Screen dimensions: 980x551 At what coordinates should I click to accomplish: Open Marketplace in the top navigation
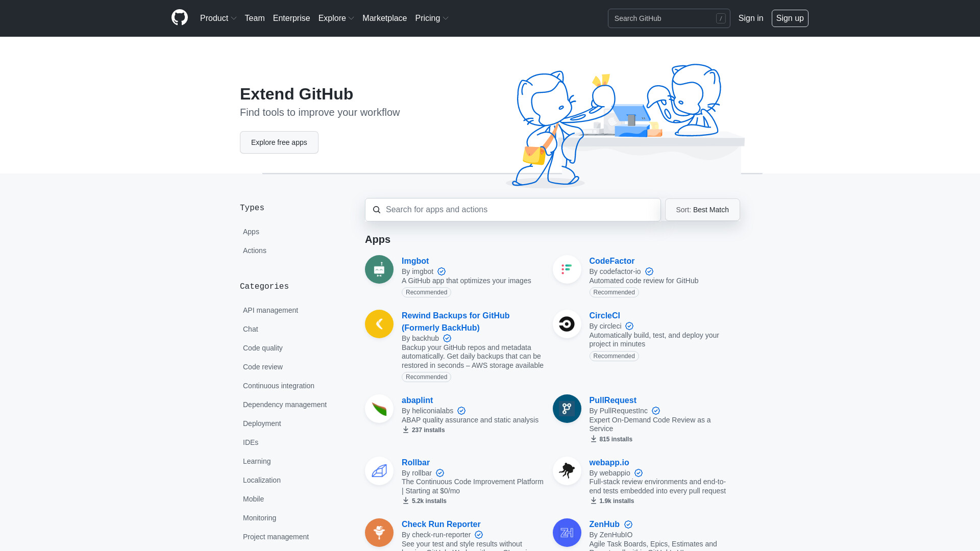coord(384,18)
